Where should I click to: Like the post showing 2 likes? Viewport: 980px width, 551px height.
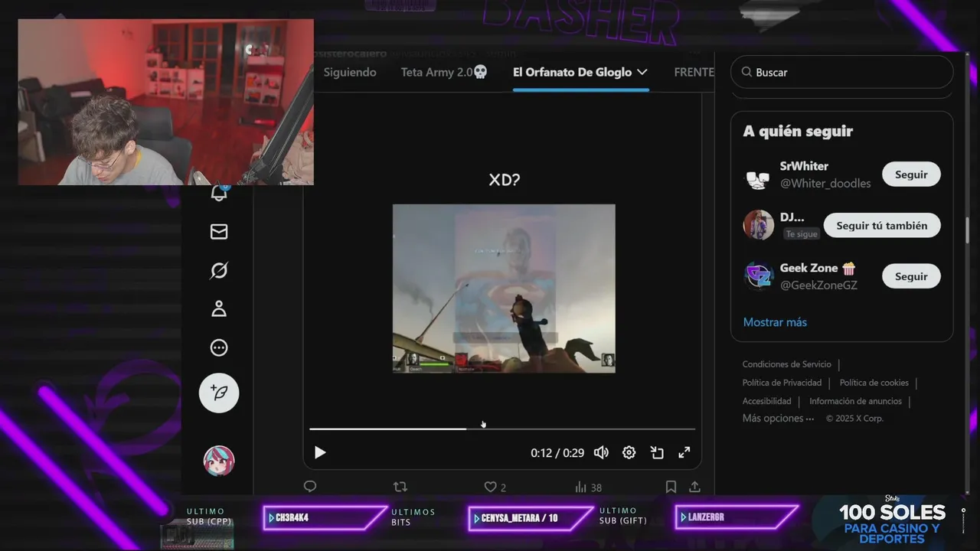[x=495, y=487]
